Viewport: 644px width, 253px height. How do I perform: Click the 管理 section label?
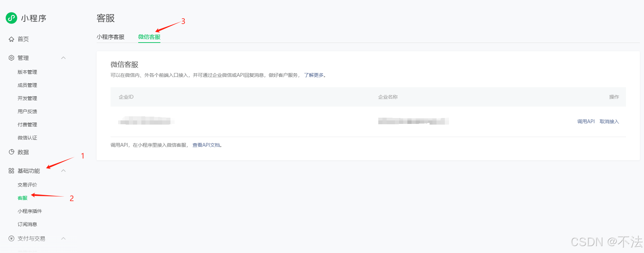pyautogui.click(x=23, y=58)
